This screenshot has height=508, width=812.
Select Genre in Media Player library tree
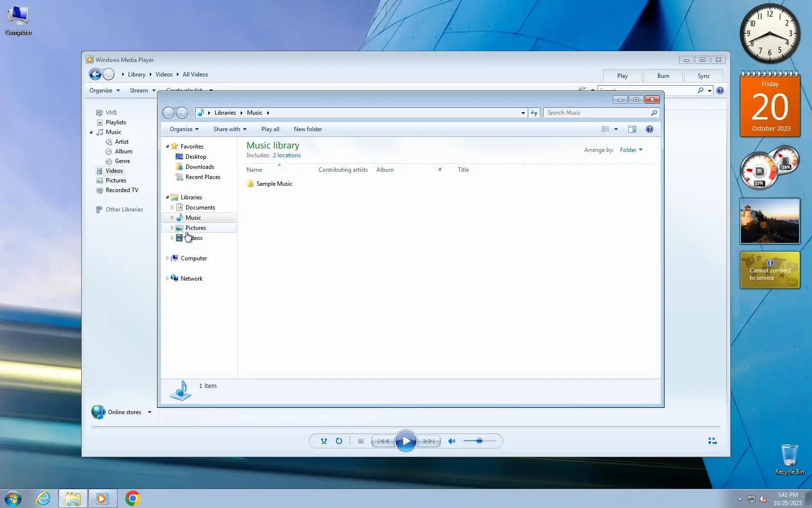click(122, 161)
